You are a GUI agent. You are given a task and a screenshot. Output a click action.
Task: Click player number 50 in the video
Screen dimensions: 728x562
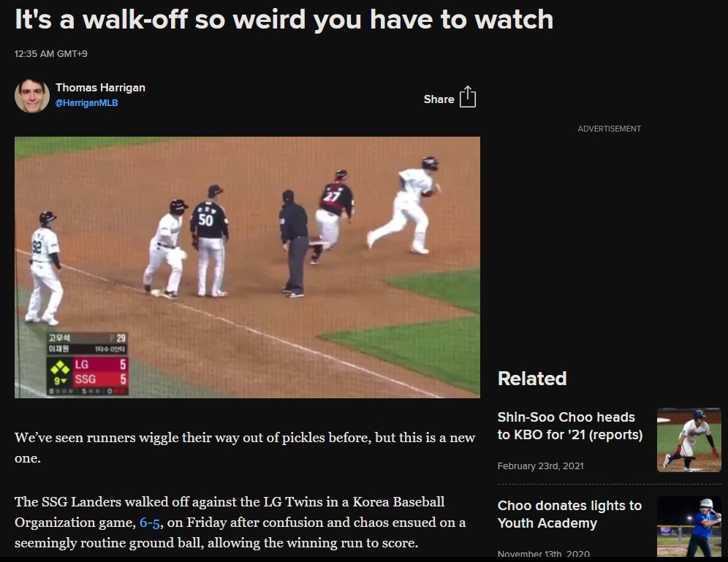(209, 241)
